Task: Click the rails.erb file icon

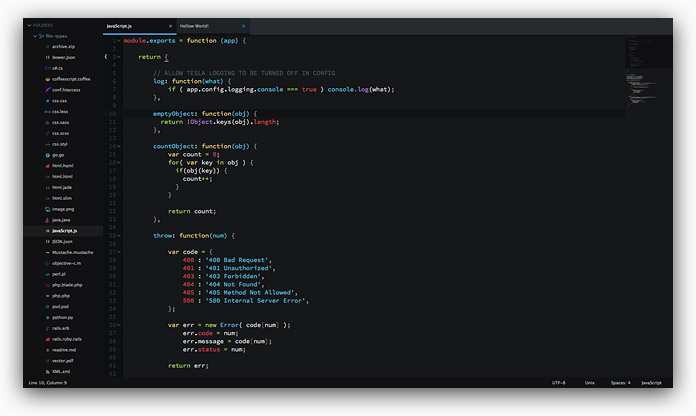Action: 47,329
